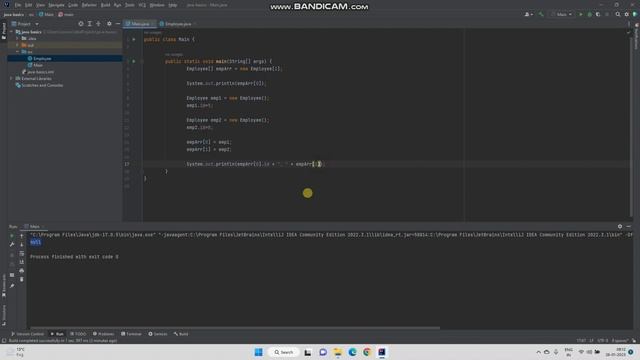Open Run panel settings gear
Viewport: 640px width, 360px height.
[620, 227]
